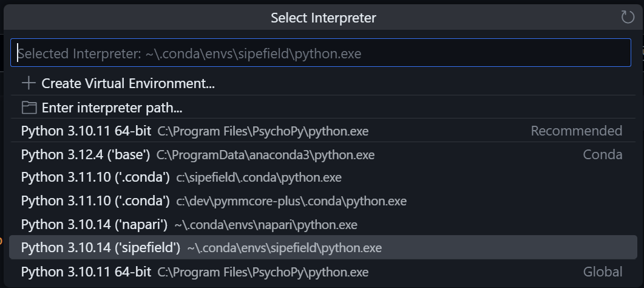644x288 pixels.
Task: Select the Recommended Python 3.10.11 PsychoPy interpreter
Action: click(323, 131)
